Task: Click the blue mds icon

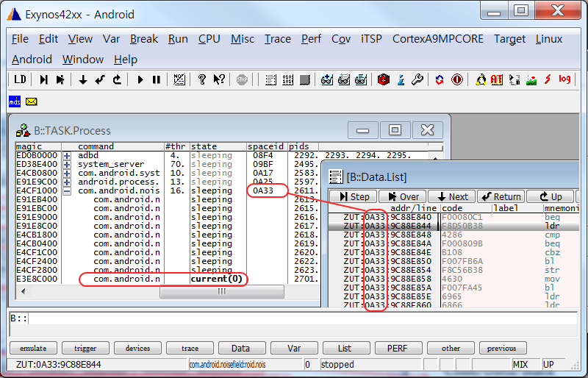Action: tap(15, 101)
